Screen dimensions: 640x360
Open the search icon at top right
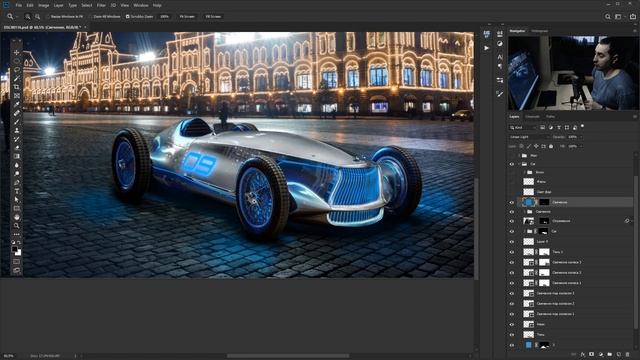pyautogui.click(x=608, y=17)
